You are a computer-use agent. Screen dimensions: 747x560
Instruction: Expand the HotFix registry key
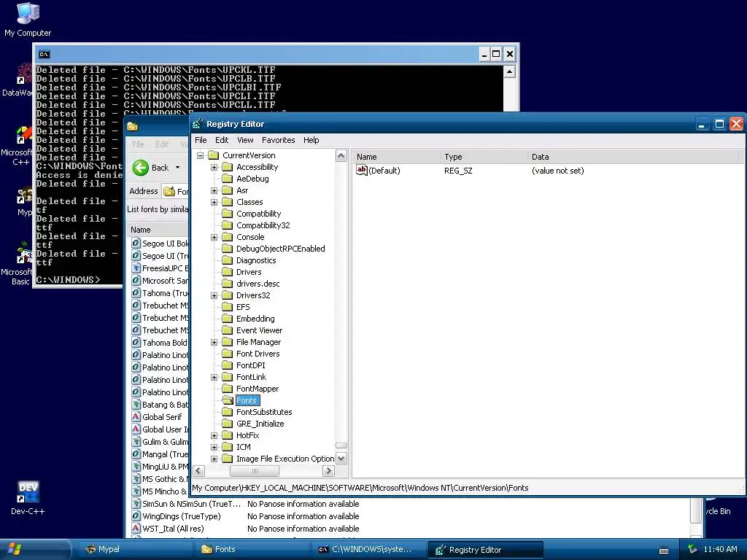214,435
